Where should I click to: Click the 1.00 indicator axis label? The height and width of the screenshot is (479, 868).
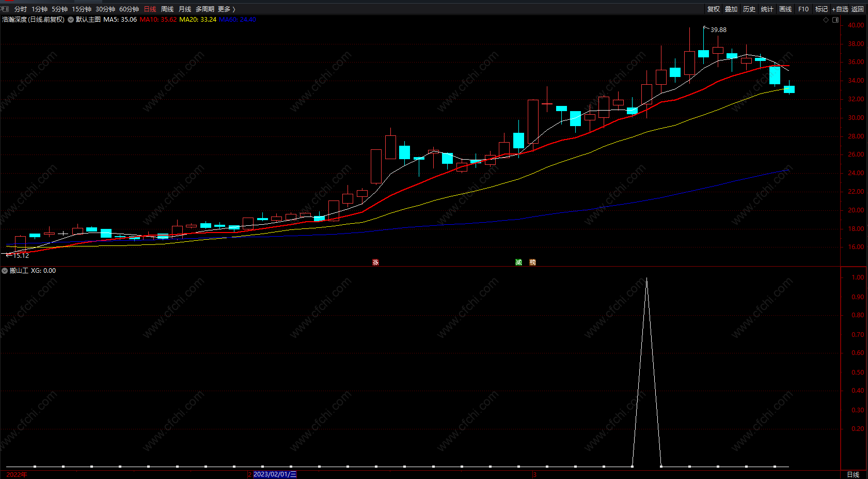tap(858, 277)
